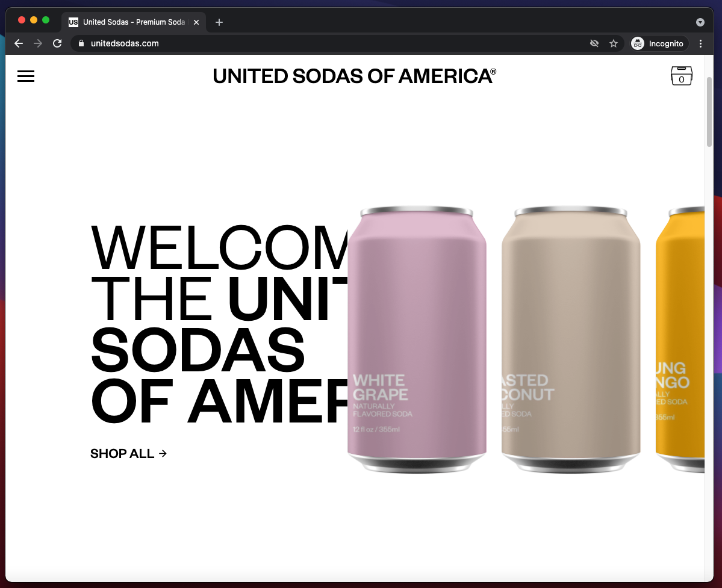Close the United Sodas tab
Viewport: 722px width, 588px height.
point(196,22)
